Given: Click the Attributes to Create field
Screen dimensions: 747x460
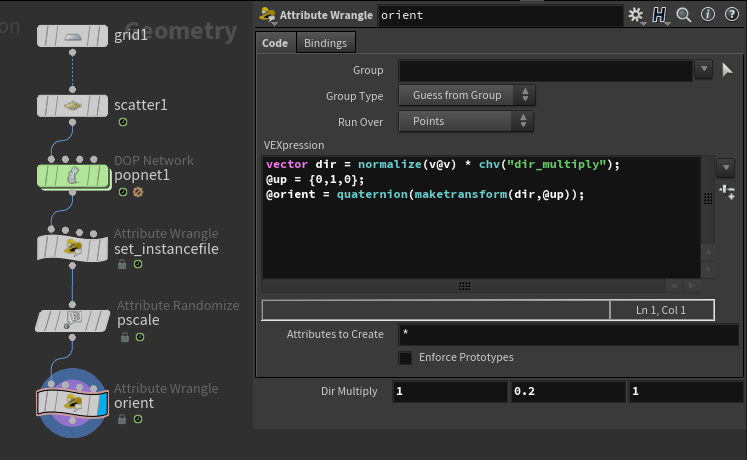Looking at the screenshot, I should point(568,334).
